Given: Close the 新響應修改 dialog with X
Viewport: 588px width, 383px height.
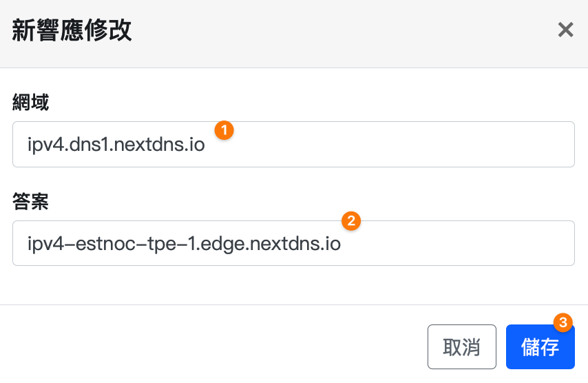Looking at the screenshot, I should tap(565, 30).
